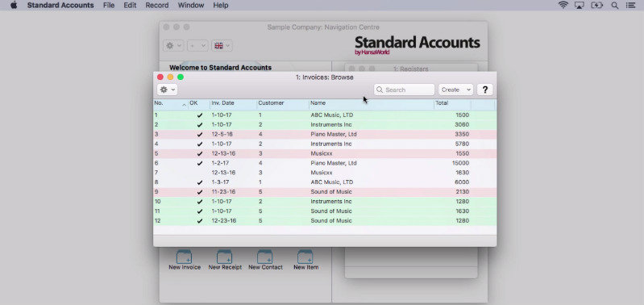Sort by the Total column header
Image resolution: width=644 pixels, height=305 pixels.
(452, 103)
